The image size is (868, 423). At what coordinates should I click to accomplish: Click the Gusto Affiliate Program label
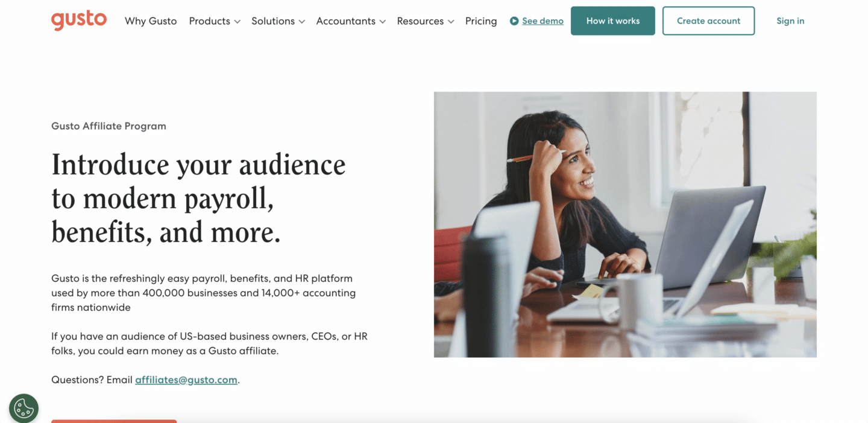click(108, 126)
